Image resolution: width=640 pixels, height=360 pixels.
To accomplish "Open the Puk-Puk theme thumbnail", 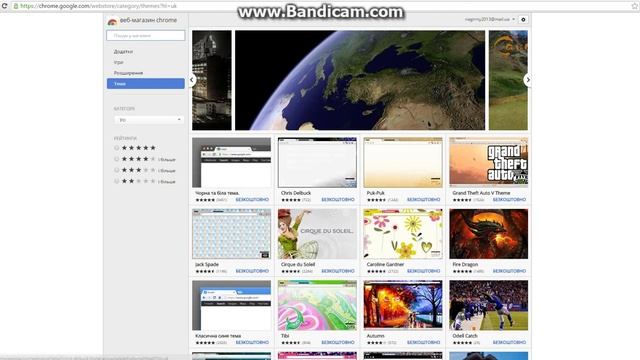I will pos(403,162).
